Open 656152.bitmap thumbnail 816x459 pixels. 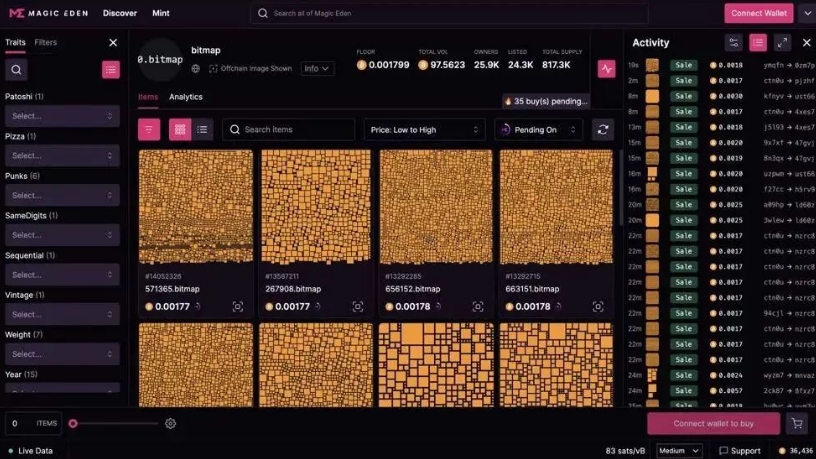coord(436,207)
